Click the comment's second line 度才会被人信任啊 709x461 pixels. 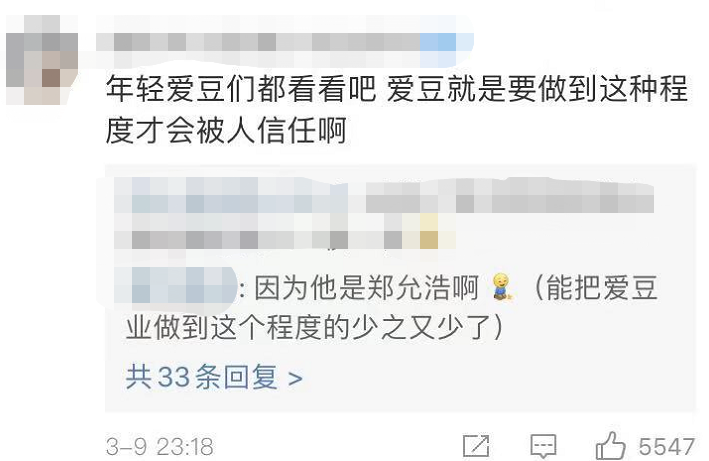(226, 131)
